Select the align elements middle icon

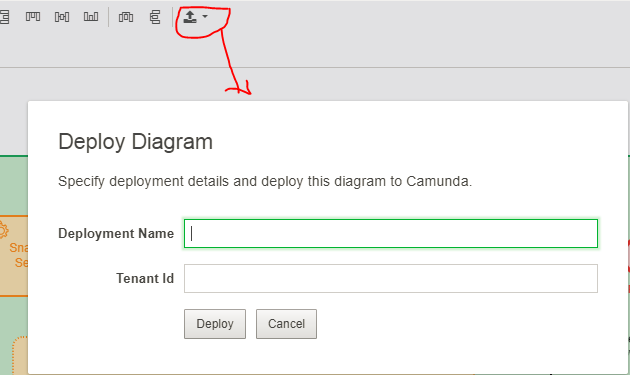[62, 17]
